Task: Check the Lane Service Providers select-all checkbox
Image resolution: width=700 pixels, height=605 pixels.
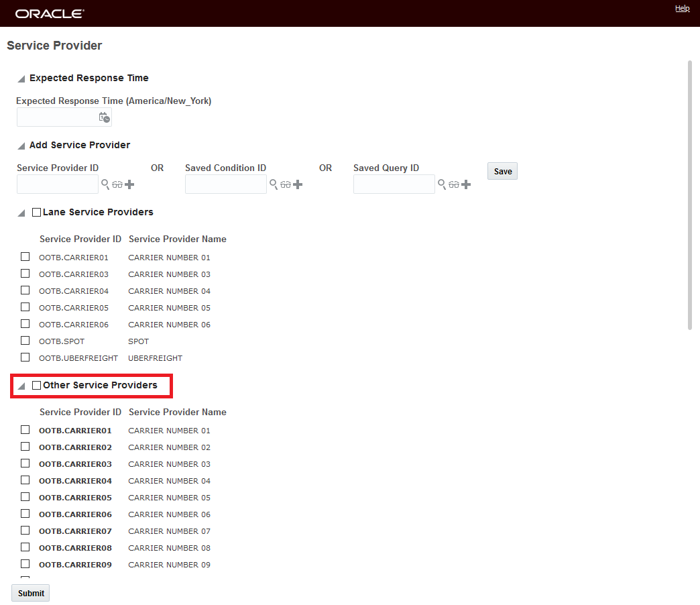Action: pos(37,212)
